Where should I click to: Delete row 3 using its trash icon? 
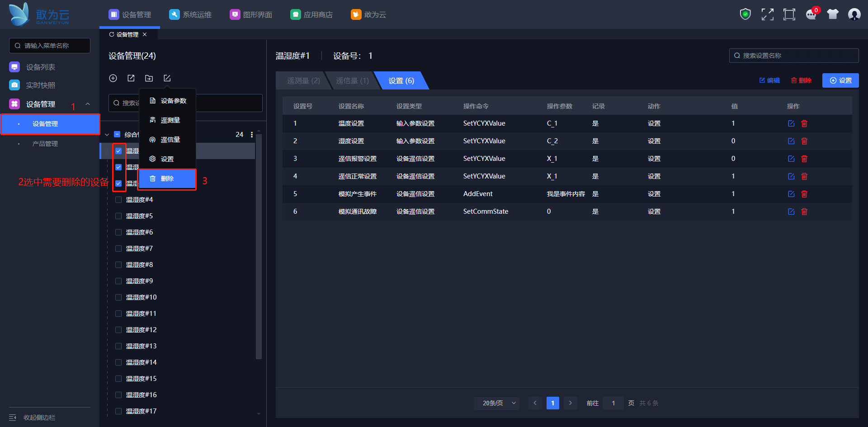[804, 159]
